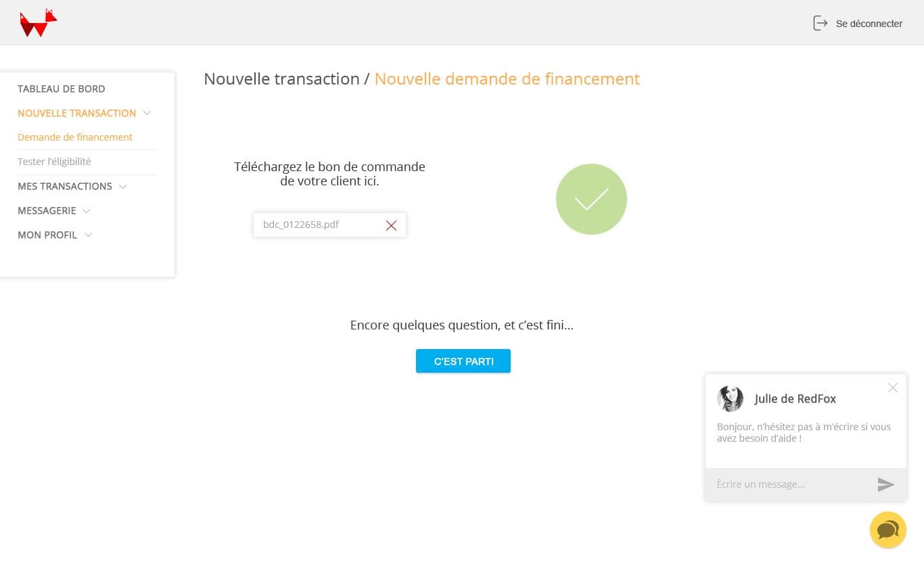Click the Nouvelle transaction breadcrumb
The image size is (924, 575).
281,79
